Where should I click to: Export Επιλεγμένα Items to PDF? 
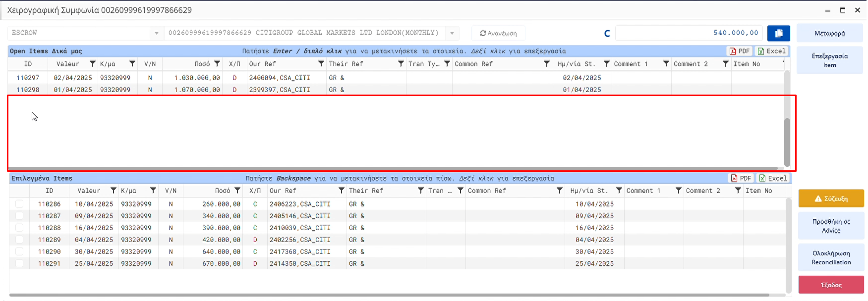click(741, 178)
